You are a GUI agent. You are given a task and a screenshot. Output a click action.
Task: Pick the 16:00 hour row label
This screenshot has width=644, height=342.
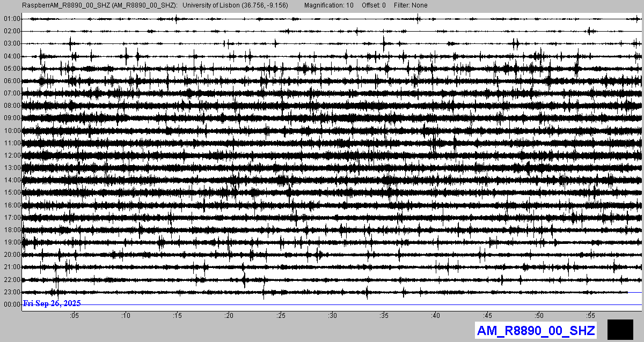click(x=12, y=205)
